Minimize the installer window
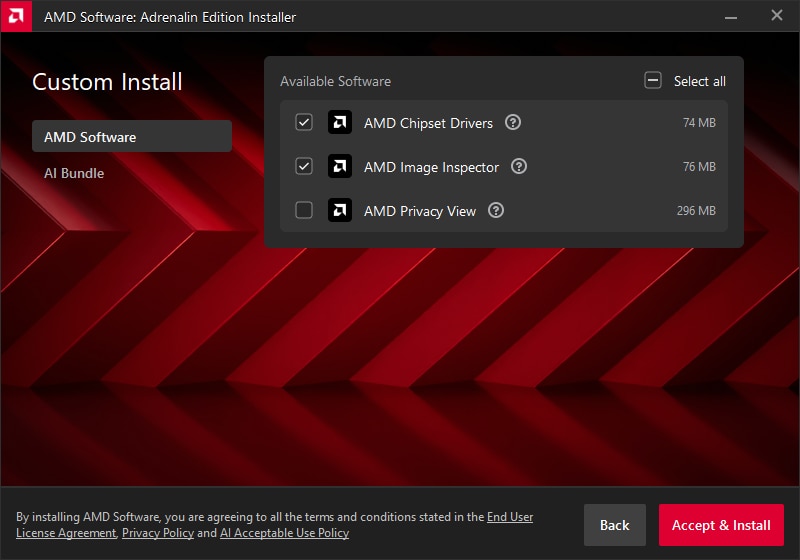This screenshot has height=560, width=800. pyautogui.click(x=731, y=16)
